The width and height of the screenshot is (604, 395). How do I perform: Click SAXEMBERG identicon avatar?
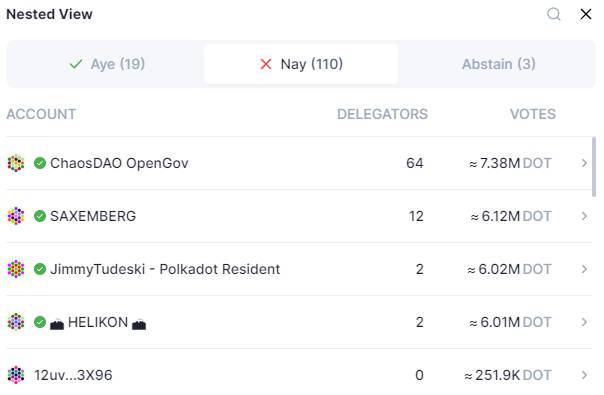(x=16, y=216)
